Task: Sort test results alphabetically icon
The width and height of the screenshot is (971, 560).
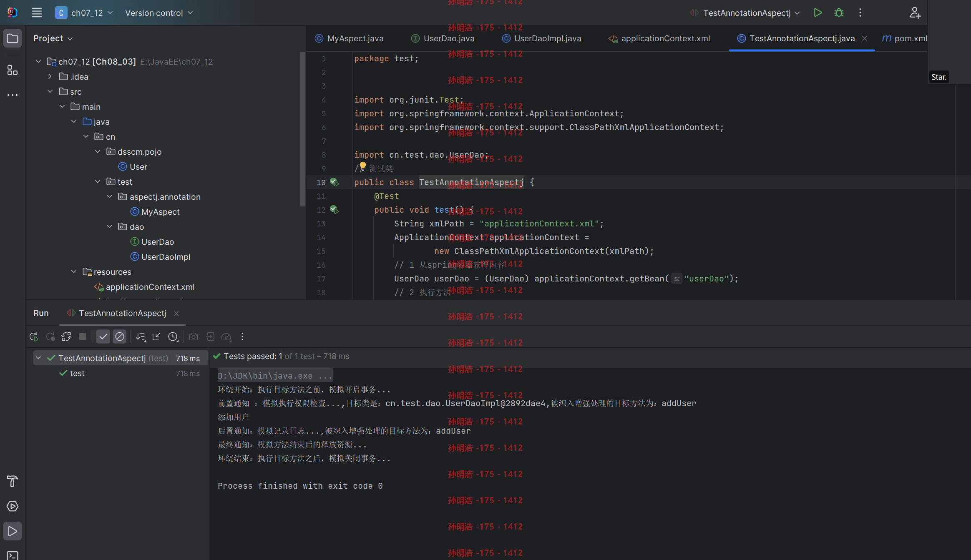Action: 141,337
